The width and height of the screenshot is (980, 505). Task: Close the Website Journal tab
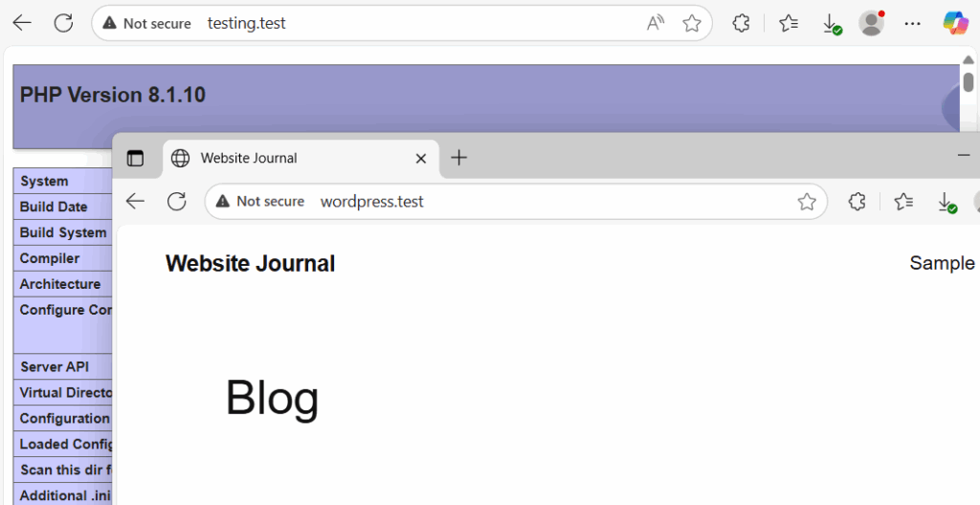coord(420,159)
